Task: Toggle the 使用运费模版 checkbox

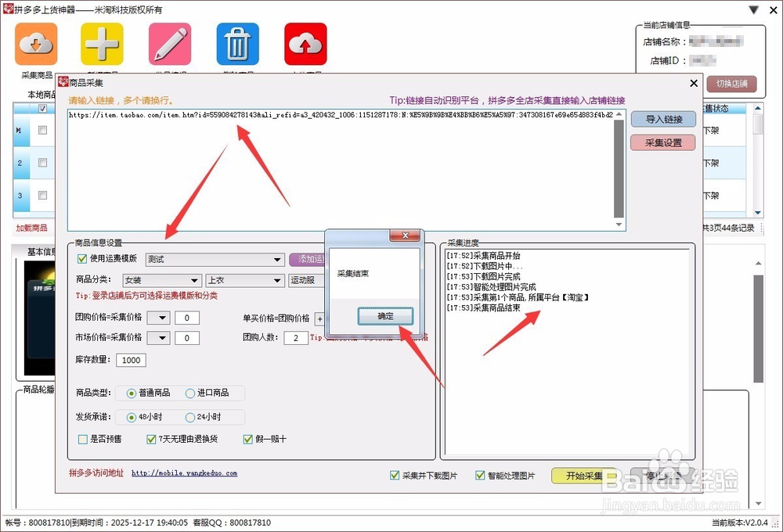Action: pyautogui.click(x=82, y=258)
